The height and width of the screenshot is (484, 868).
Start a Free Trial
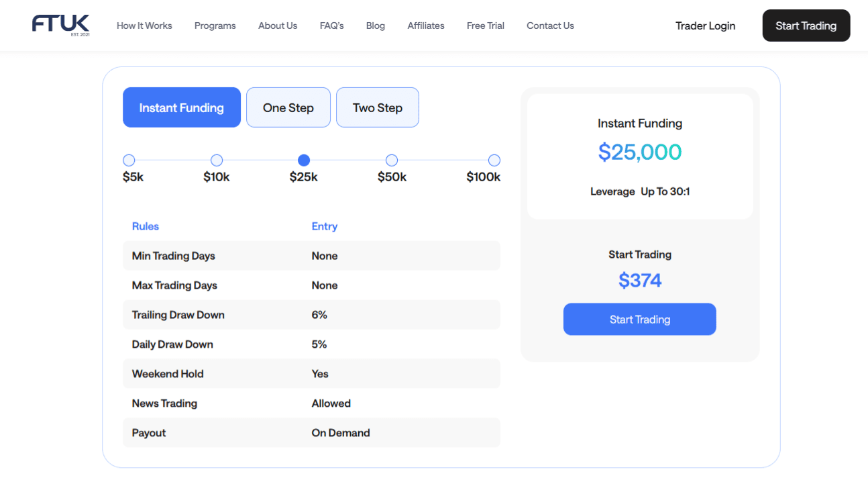click(485, 26)
